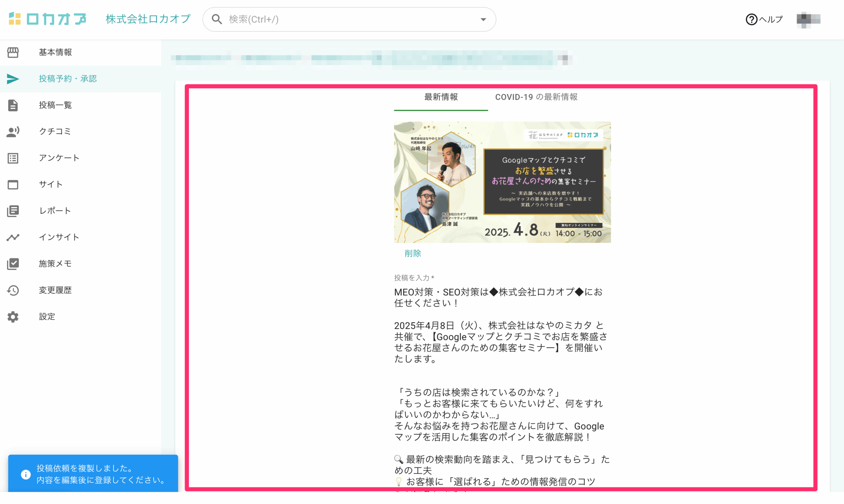Click the ロカオプ logo in header
The width and height of the screenshot is (844, 504).
(47, 19)
